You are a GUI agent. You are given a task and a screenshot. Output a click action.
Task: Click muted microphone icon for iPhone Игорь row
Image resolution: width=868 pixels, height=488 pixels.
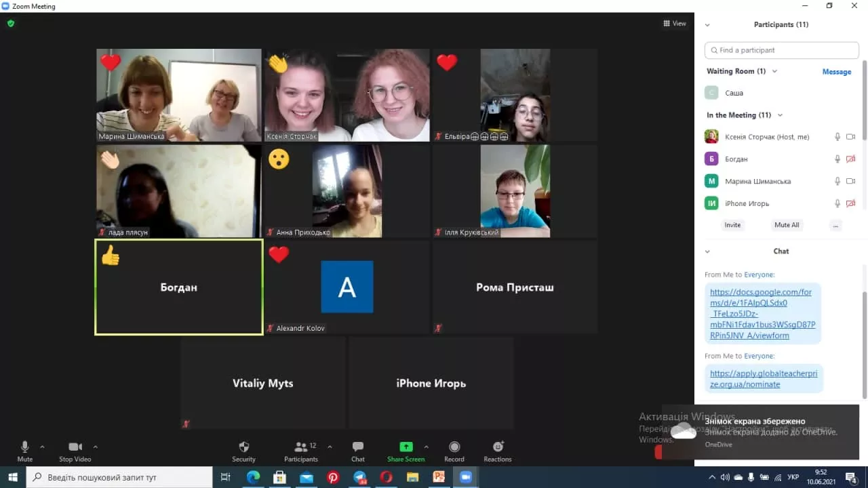(837, 203)
